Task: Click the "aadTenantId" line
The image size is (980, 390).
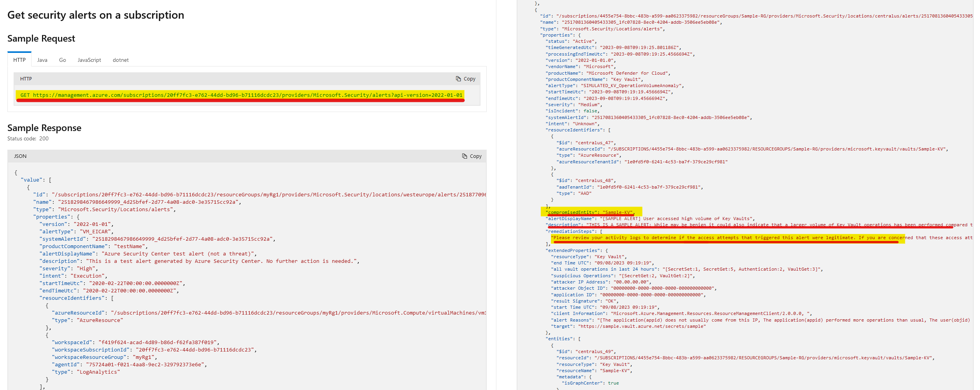Action: (630, 187)
